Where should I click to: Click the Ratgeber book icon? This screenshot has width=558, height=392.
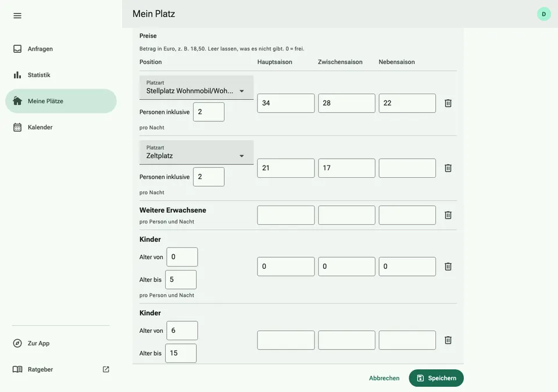[17, 369]
